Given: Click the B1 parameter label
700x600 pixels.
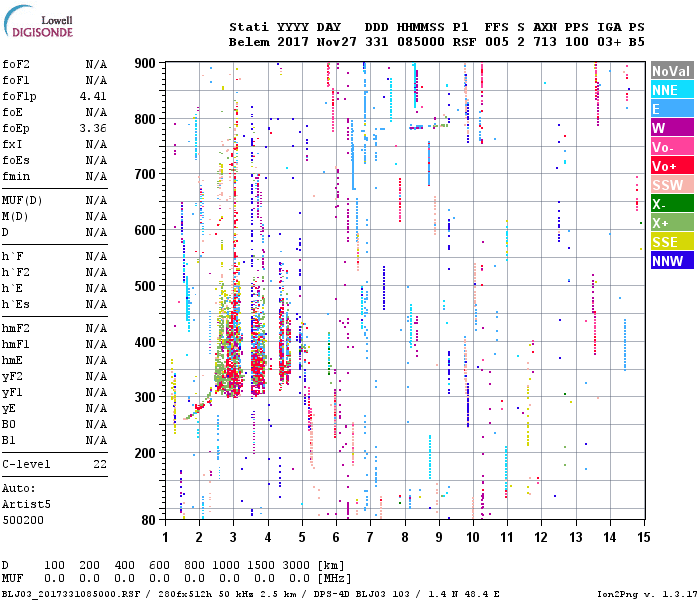Looking at the screenshot, I should pyautogui.click(x=9, y=441).
